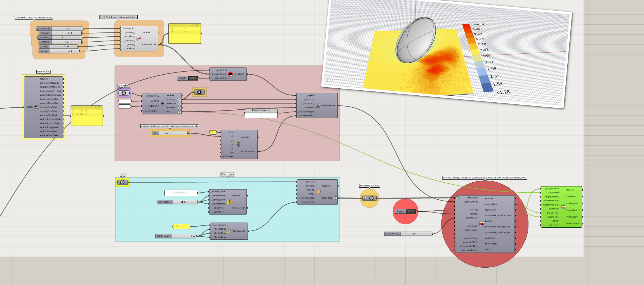This screenshot has width=644, height=285.
Task: Click the _simulationType_ input text
Action: (306, 112)
